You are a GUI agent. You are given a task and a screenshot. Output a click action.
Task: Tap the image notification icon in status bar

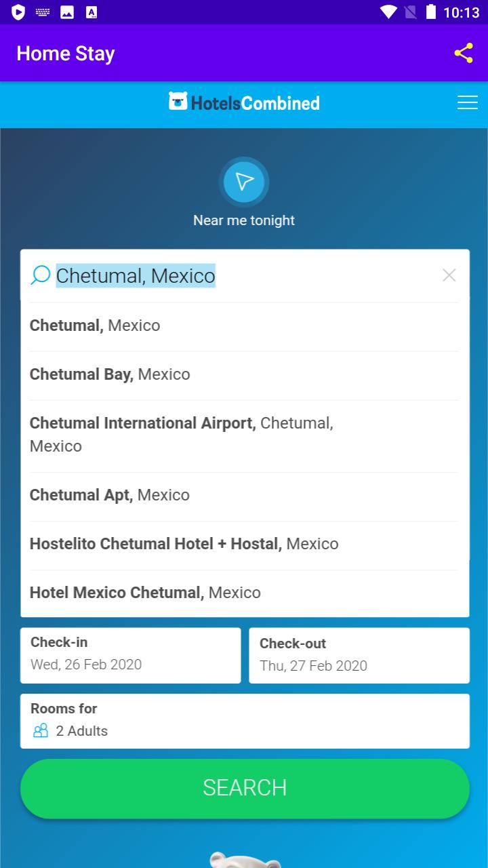pyautogui.click(x=67, y=12)
